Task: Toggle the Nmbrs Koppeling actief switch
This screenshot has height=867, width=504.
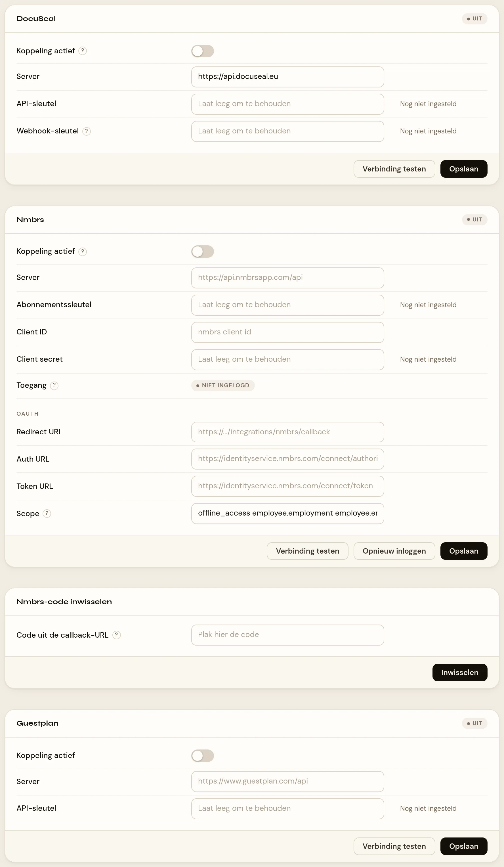Action: coord(203,252)
